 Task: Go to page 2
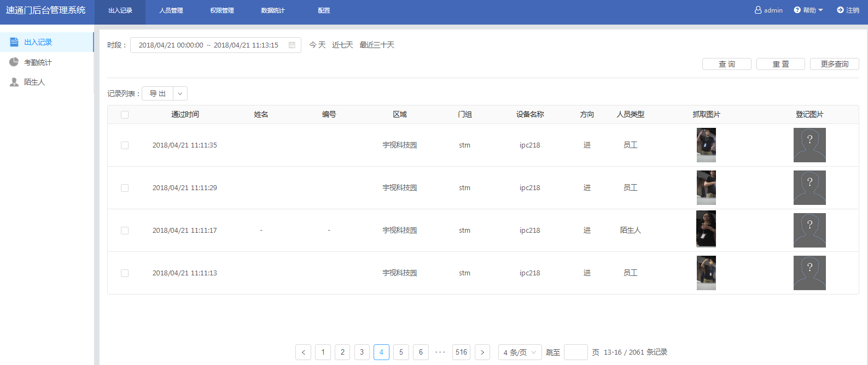(x=342, y=352)
